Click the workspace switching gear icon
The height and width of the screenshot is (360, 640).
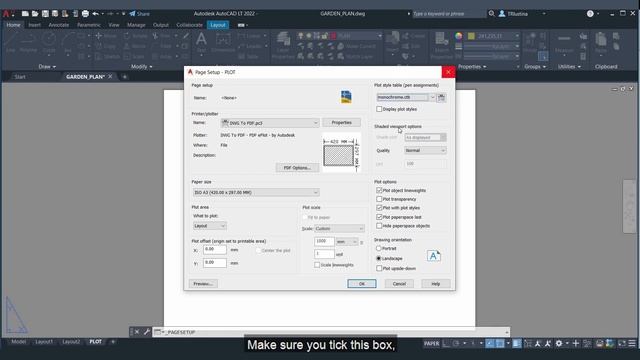559,343
